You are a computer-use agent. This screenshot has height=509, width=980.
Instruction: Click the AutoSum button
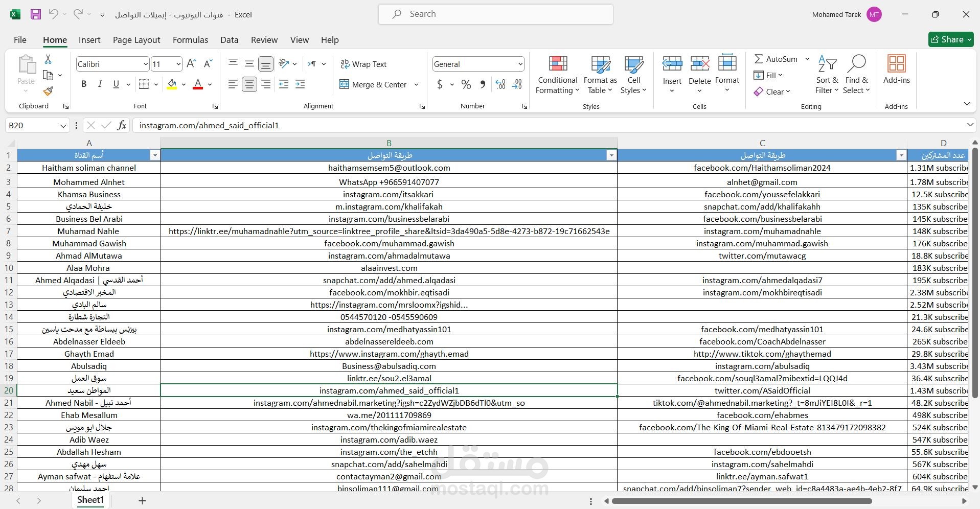776,59
